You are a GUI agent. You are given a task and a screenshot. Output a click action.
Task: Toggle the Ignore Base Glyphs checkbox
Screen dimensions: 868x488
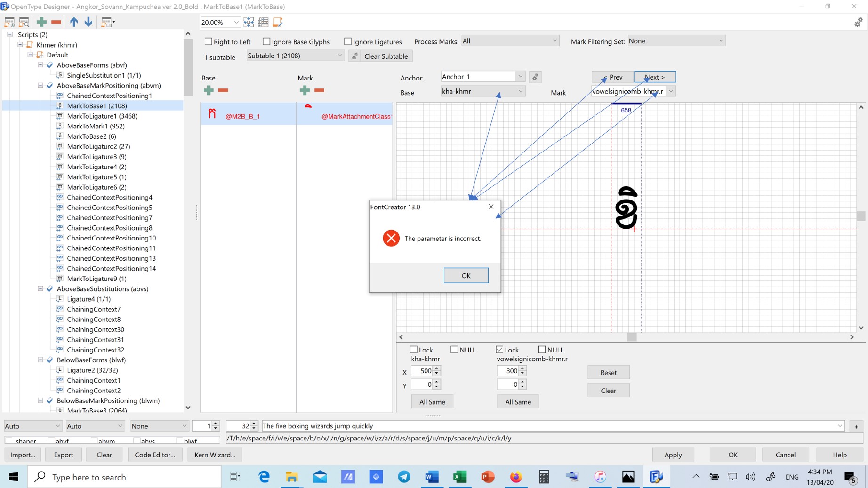click(x=266, y=41)
